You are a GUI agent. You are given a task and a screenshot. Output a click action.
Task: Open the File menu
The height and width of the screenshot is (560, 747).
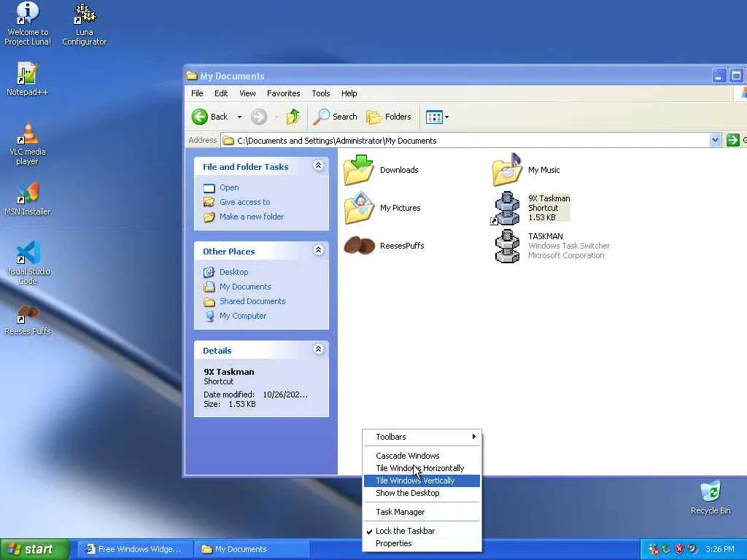tap(197, 93)
